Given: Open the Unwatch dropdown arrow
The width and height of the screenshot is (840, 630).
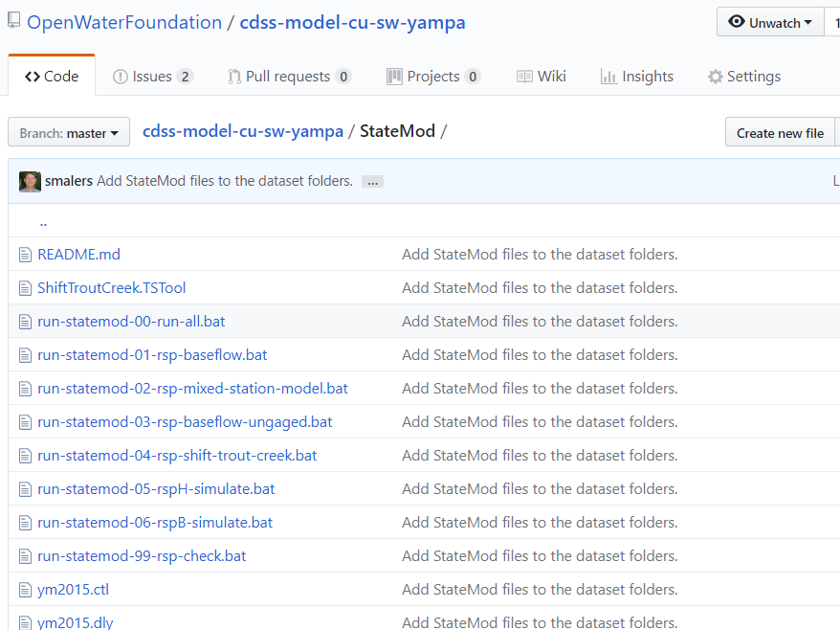Looking at the screenshot, I should point(807,23).
